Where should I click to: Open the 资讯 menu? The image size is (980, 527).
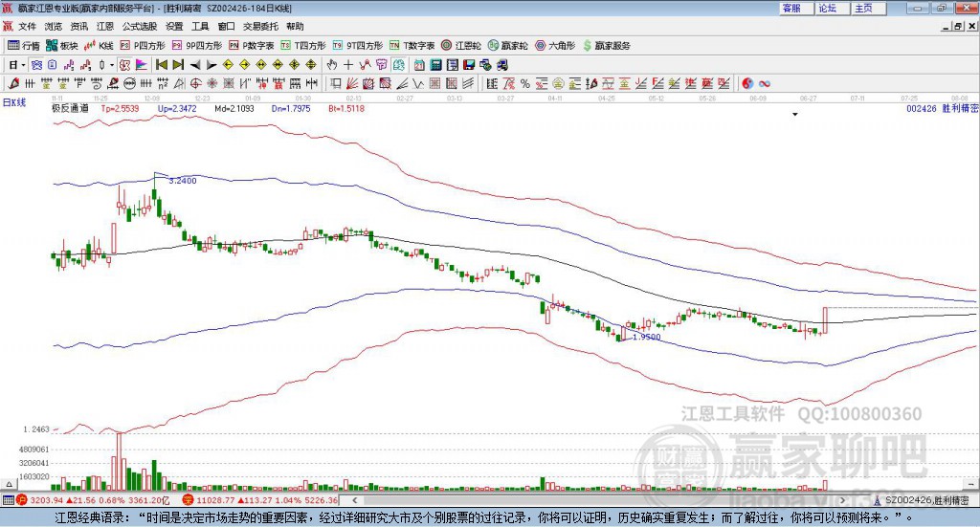[x=79, y=26]
